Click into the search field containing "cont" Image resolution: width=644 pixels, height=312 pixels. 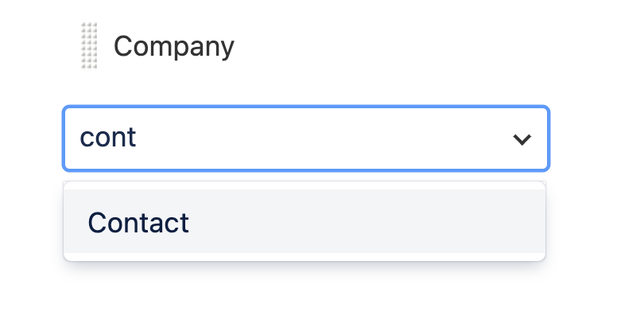click(305, 138)
